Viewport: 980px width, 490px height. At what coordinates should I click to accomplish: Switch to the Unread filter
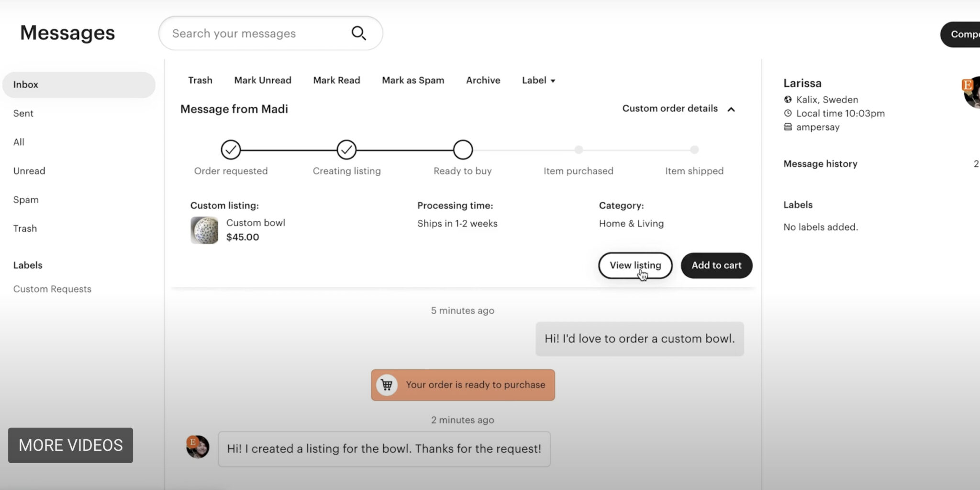29,171
